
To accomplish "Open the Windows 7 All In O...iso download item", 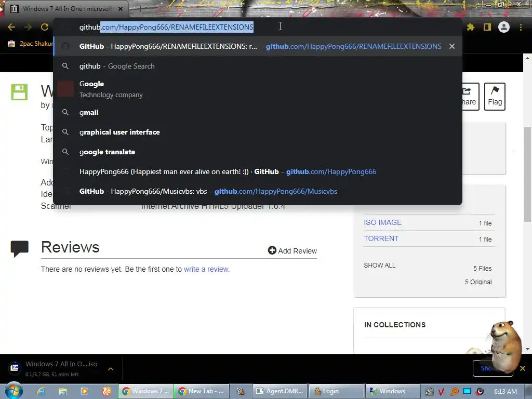I will 54,368.
